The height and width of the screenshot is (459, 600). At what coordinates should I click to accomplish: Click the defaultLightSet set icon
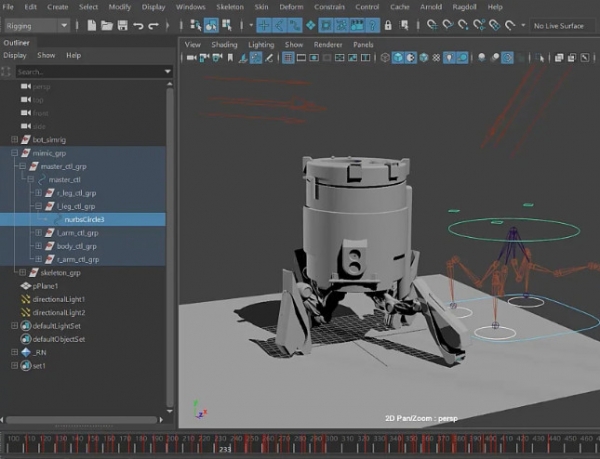[25, 326]
